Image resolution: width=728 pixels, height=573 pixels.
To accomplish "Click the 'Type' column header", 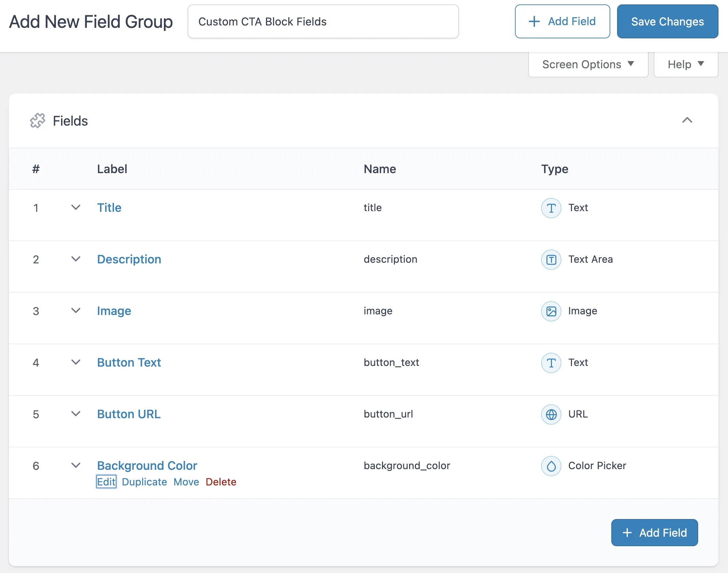I will coord(554,169).
